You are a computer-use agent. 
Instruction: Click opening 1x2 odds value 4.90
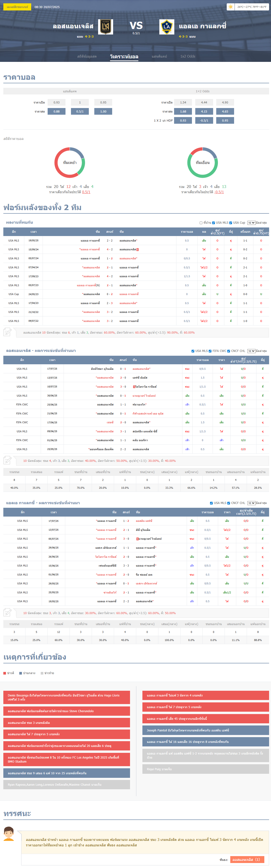click(x=225, y=103)
